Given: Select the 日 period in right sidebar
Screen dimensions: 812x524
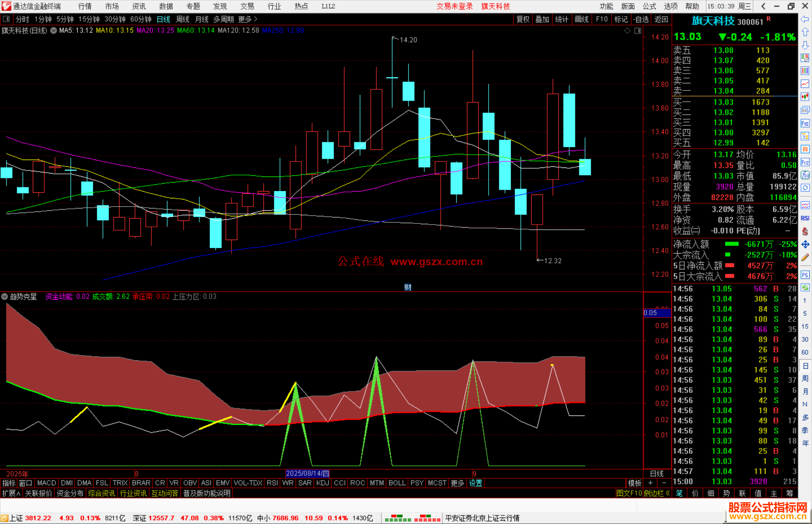Looking at the screenshot, I should point(805,365).
